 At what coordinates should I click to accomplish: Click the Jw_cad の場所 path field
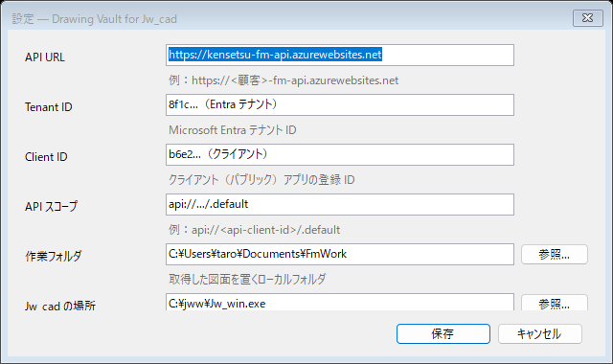[x=340, y=303]
